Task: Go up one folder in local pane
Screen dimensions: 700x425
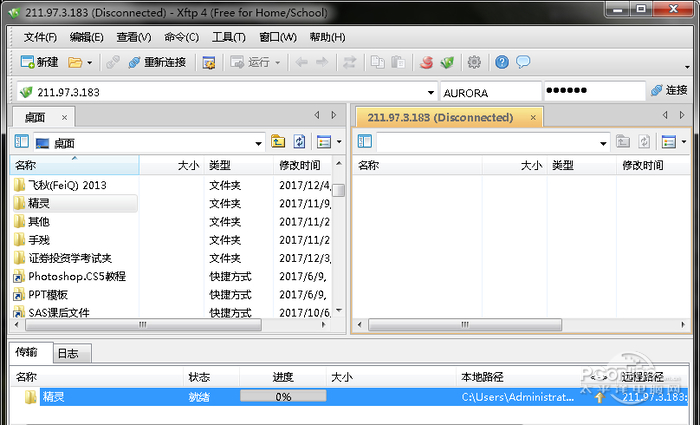Action: point(278,142)
